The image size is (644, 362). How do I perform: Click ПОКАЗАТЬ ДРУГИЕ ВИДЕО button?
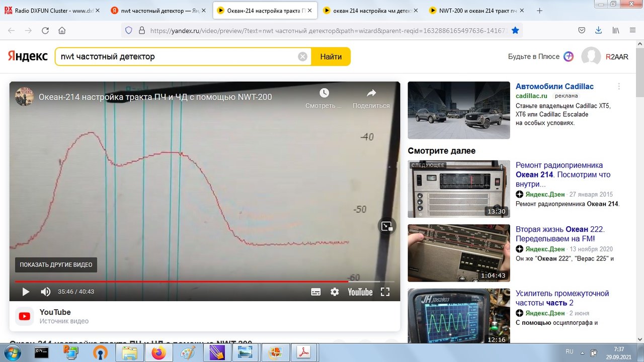click(x=56, y=264)
